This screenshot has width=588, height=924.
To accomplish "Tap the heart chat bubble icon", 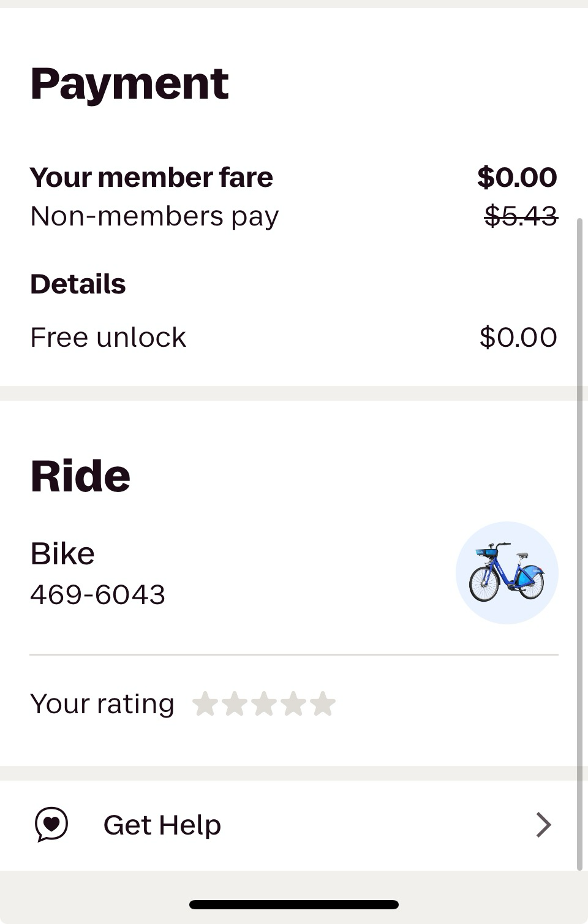I will tap(51, 824).
